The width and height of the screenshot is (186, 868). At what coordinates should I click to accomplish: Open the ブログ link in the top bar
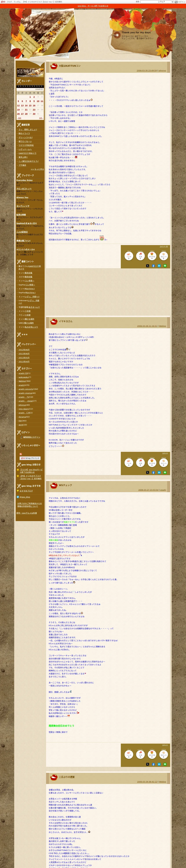9,2
